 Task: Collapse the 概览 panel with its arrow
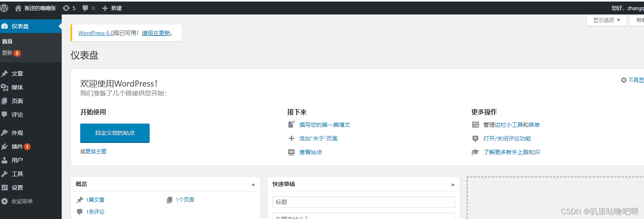point(253,184)
